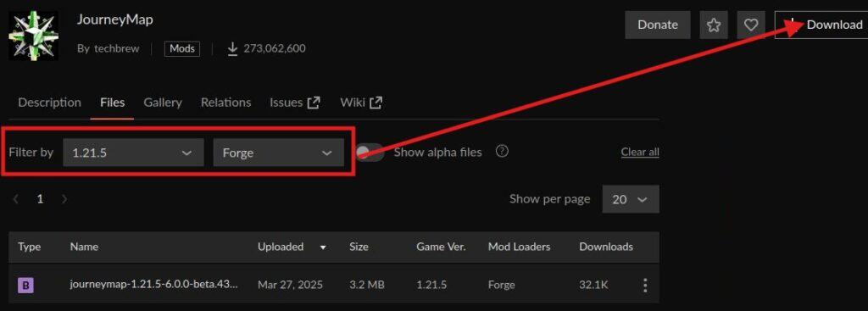This screenshot has width=868, height=311.
Task: Expand the 1.21.5 game version dropdown
Action: (x=133, y=153)
